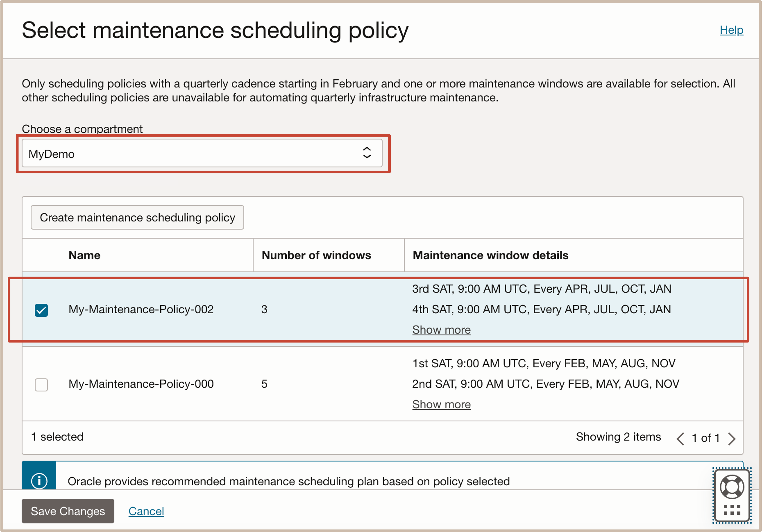The image size is (762, 532).
Task: Click the blue info circle icon
Action: [x=39, y=481]
